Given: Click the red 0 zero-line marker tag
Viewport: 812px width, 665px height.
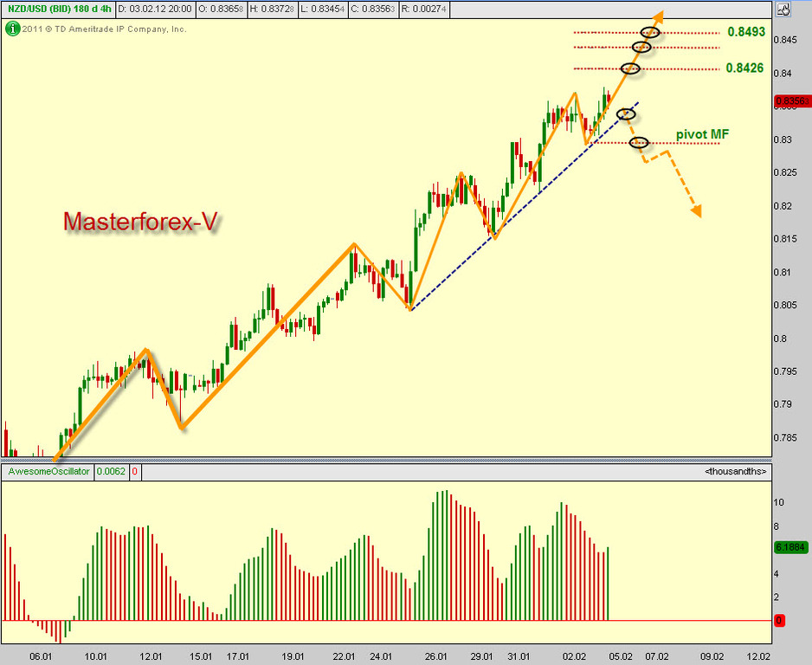Looking at the screenshot, I should (x=779, y=621).
